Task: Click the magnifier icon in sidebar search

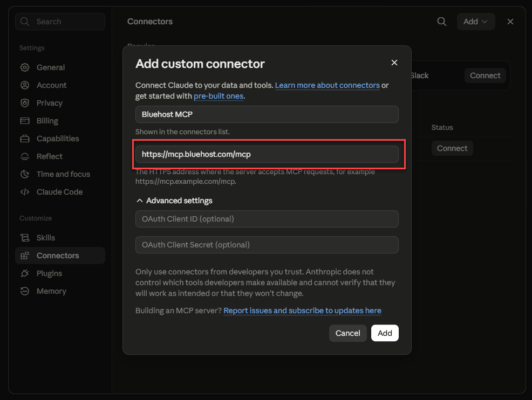Action: (25, 22)
